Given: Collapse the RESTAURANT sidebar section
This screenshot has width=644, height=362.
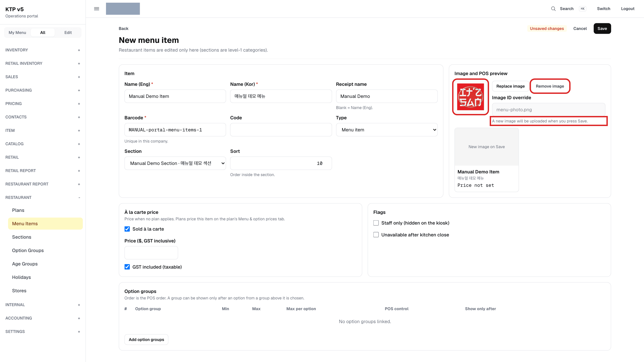Looking at the screenshot, I should [x=43, y=197].
